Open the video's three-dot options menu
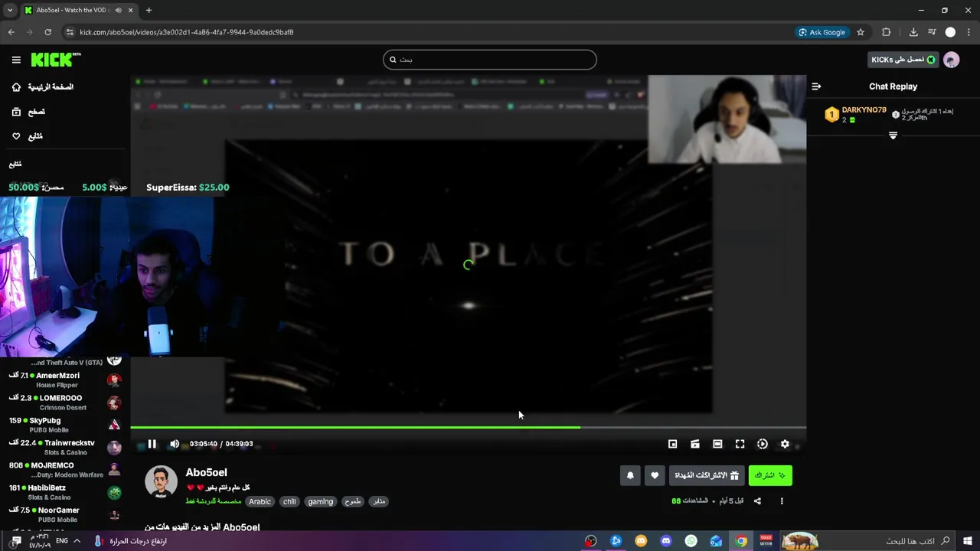This screenshot has height=551, width=980. coord(782,501)
